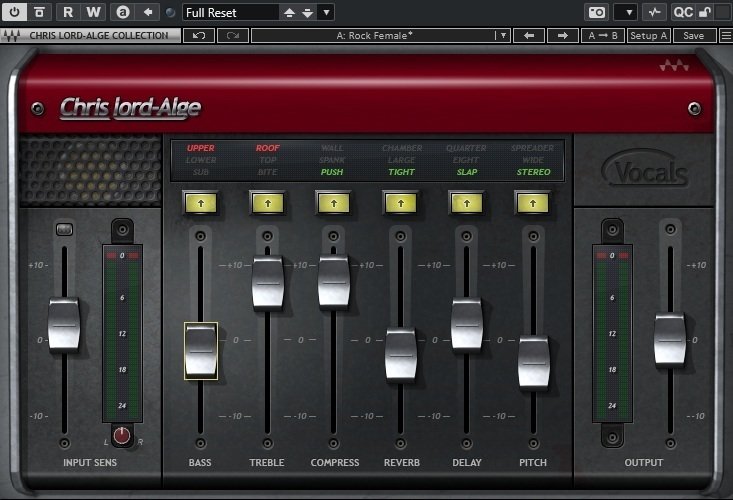733x500 pixels.
Task: Click the Bass fader handle
Action: [x=201, y=351]
